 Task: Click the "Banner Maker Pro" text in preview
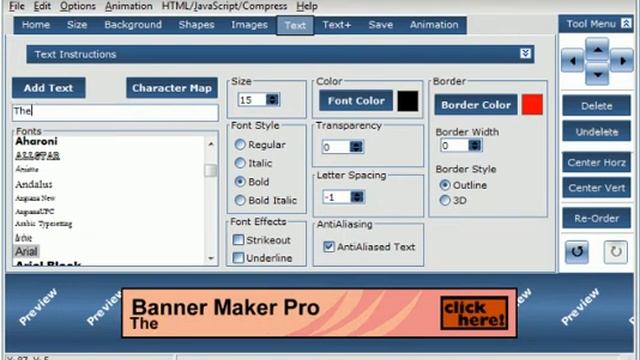pyautogui.click(x=225, y=307)
